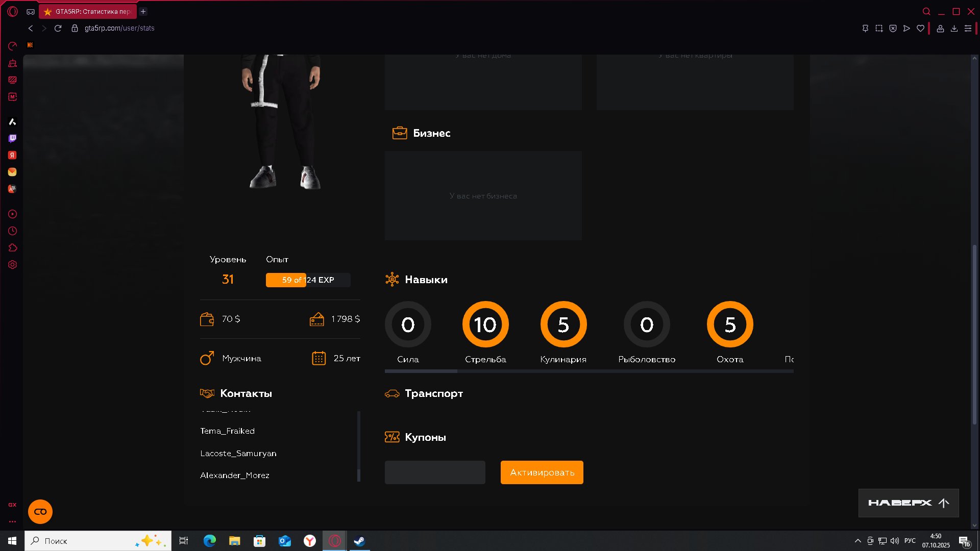Click the Активировать coupon button
This screenshot has height=551, width=980.
click(x=542, y=472)
